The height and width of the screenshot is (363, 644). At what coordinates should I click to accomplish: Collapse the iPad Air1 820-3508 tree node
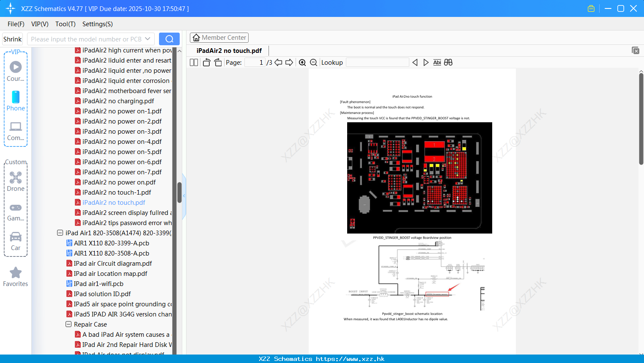click(60, 233)
